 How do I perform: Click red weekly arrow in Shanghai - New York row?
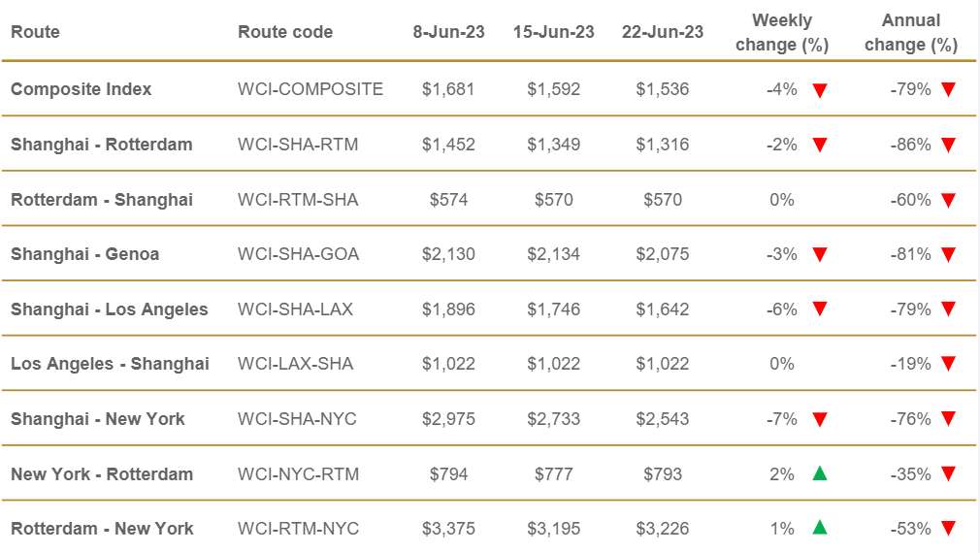pyautogui.click(x=820, y=419)
